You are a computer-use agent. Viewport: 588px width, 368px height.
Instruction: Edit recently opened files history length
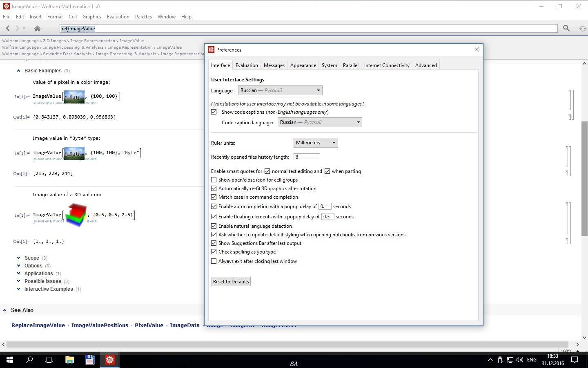point(307,157)
